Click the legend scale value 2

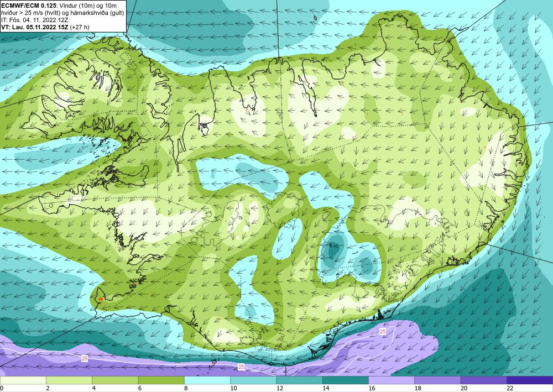[48, 388]
